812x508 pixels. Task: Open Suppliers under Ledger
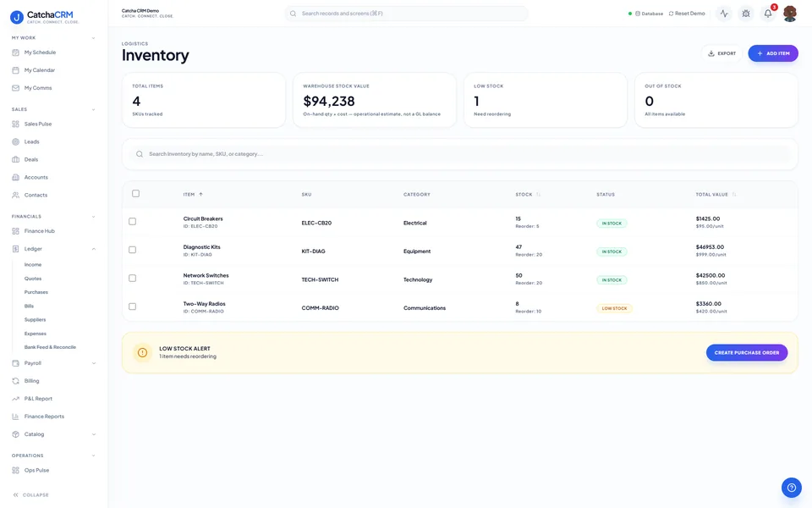point(35,320)
